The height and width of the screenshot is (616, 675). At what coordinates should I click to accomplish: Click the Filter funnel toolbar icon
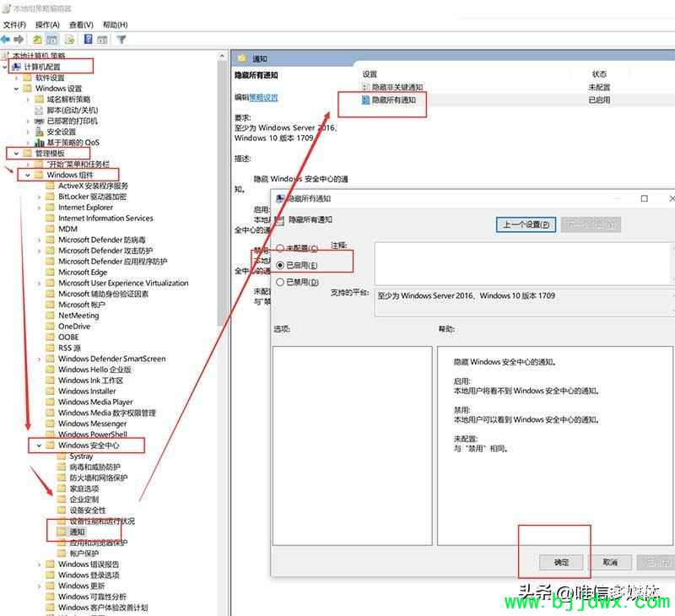click(121, 40)
